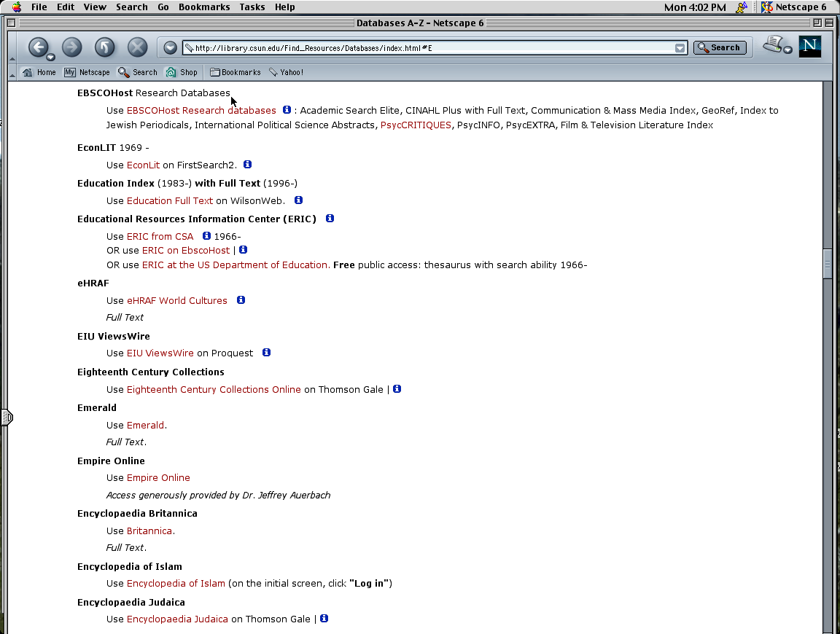Click info icon beside eHRAF World Cultures
The image size is (840, 634).
point(241,300)
